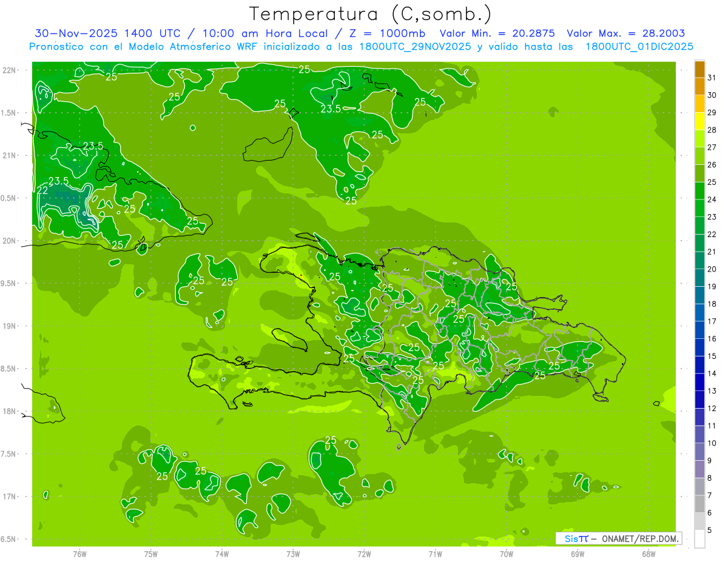
Task: Click the "18N" latitude axis label
Action: point(9,411)
